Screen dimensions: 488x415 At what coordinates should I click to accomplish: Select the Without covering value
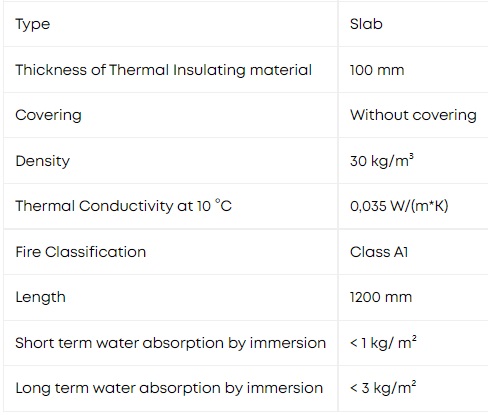[x=413, y=115]
